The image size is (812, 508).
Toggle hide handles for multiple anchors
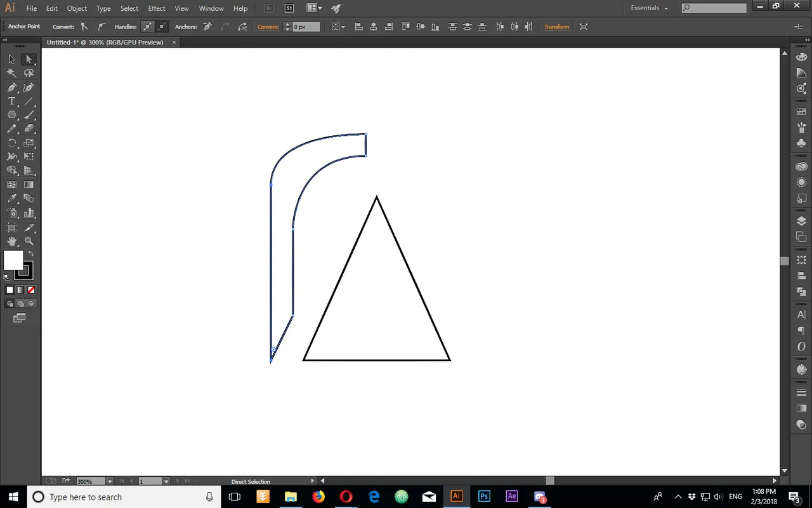pos(162,27)
